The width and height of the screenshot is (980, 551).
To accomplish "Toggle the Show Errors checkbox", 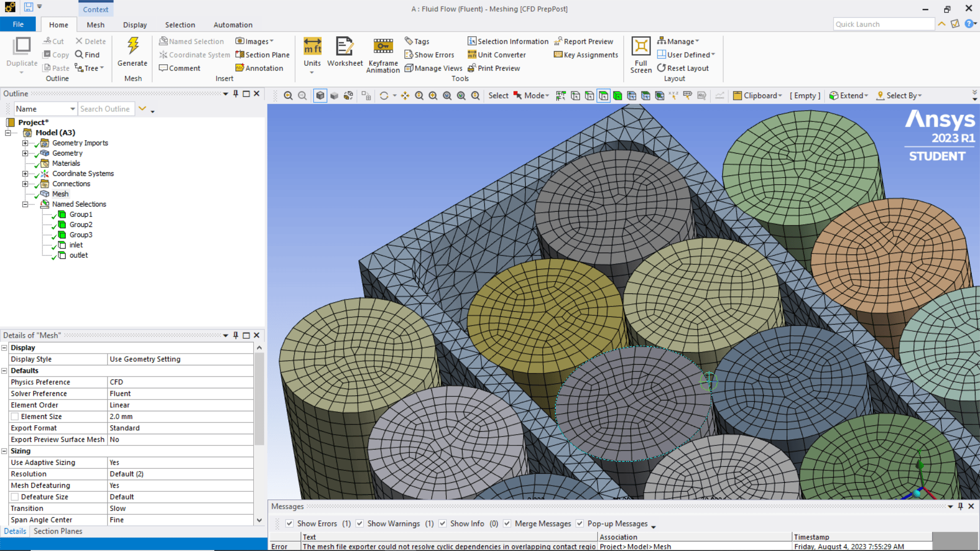I will tap(289, 523).
